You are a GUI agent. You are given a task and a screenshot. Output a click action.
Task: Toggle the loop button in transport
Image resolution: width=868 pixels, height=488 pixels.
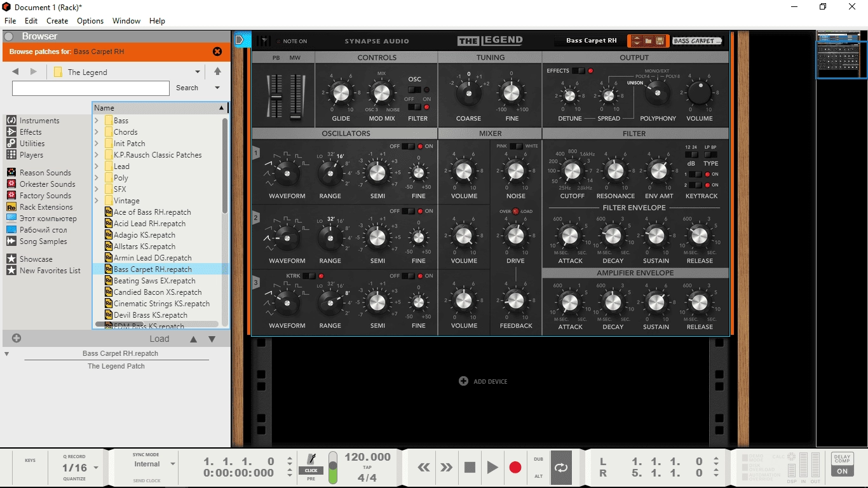561,468
